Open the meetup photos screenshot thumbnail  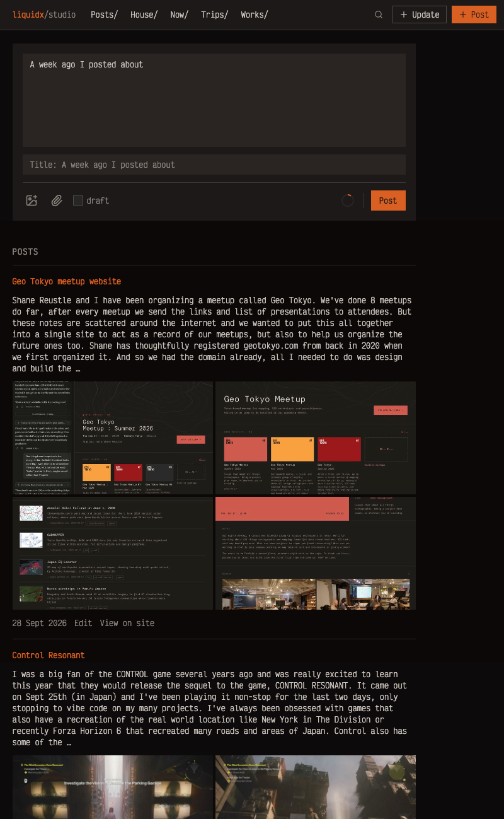[x=316, y=553]
